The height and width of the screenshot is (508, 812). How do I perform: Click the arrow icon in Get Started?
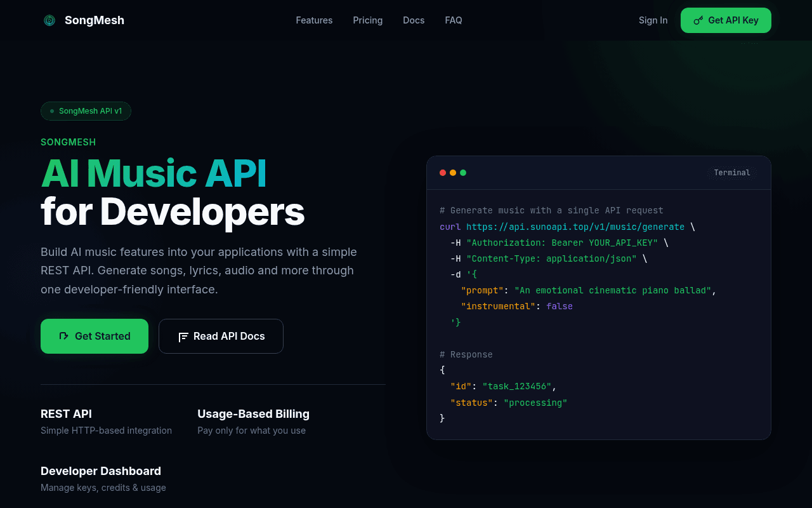coord(63,336)
